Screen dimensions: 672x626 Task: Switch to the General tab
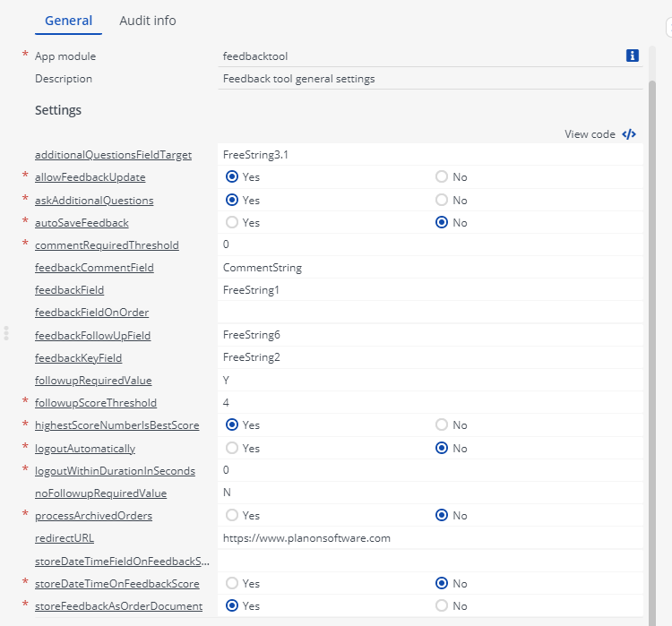[69, 21]
